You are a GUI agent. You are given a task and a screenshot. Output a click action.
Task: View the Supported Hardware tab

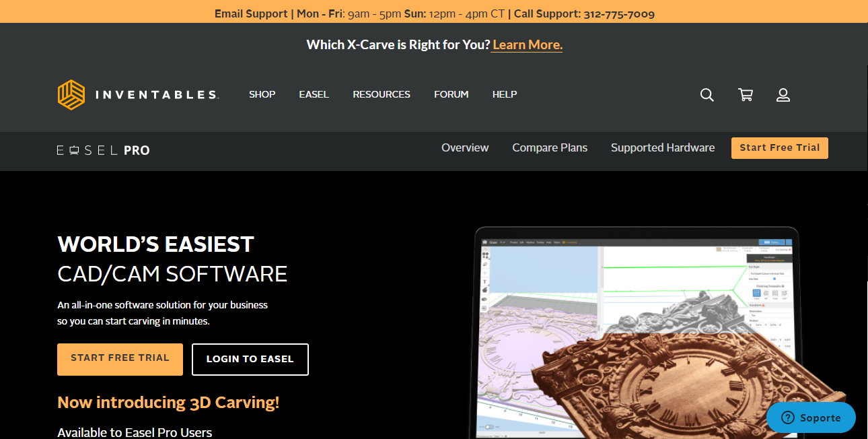click(663, 147)
